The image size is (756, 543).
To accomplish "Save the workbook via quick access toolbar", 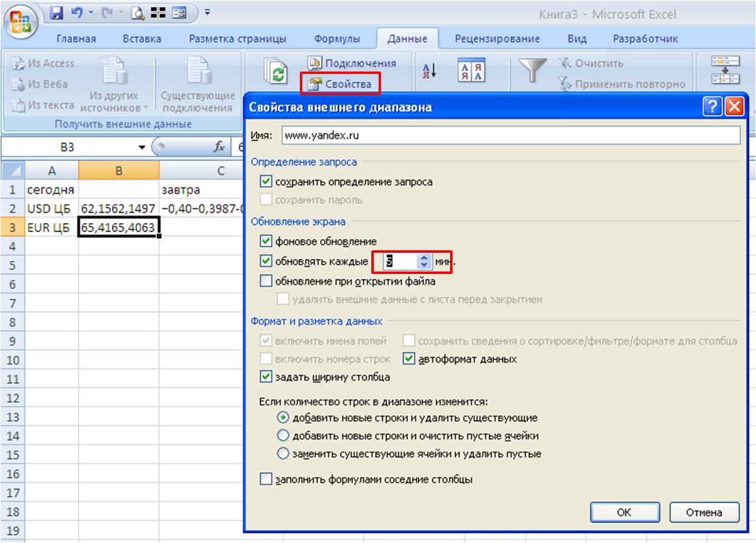I will (x=58, y=12).
